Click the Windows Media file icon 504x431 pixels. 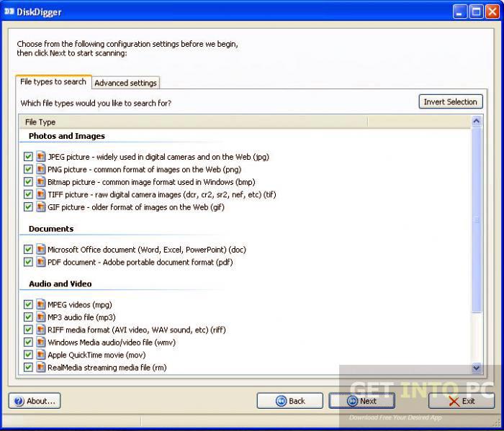pyautogui.click(x=40, y=342)
